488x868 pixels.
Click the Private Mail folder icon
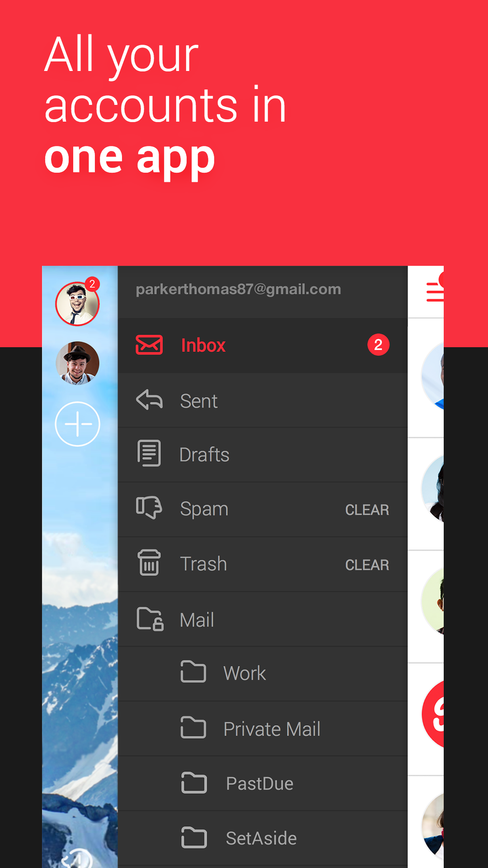pyautogui.click(x=193, y=727)
